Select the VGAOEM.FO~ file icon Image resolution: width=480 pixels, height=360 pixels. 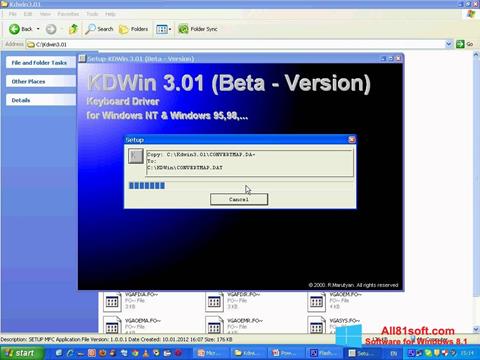point(316,302)
